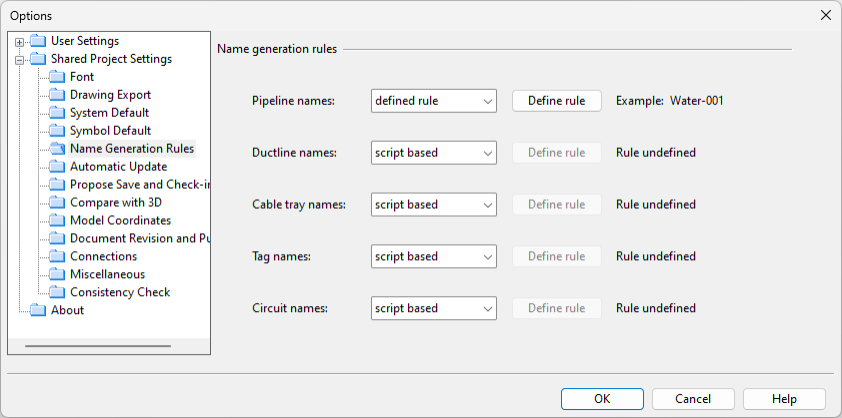Screen dimensions: 842x418
Task: Click the System Default folder icon
Action: pos(58,113)
